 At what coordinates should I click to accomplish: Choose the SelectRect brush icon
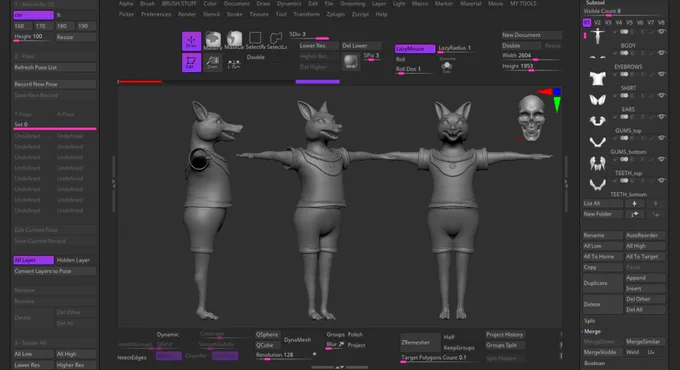point(255,40)
